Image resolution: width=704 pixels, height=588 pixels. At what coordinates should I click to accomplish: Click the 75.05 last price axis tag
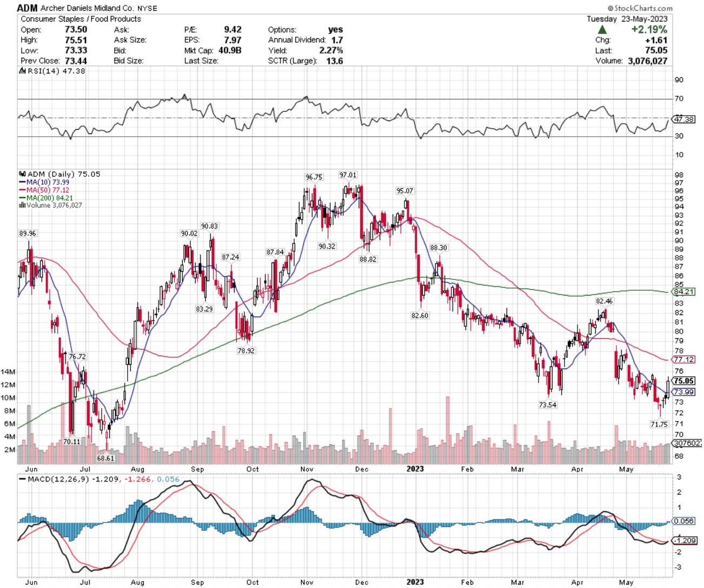(x=684, y=381)
